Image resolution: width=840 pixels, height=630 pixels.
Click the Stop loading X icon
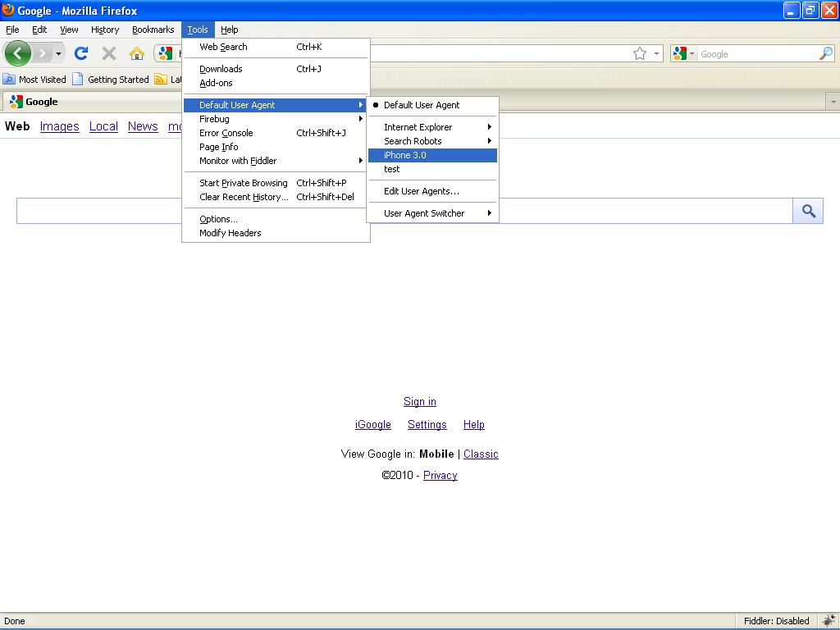coord(108,54)
